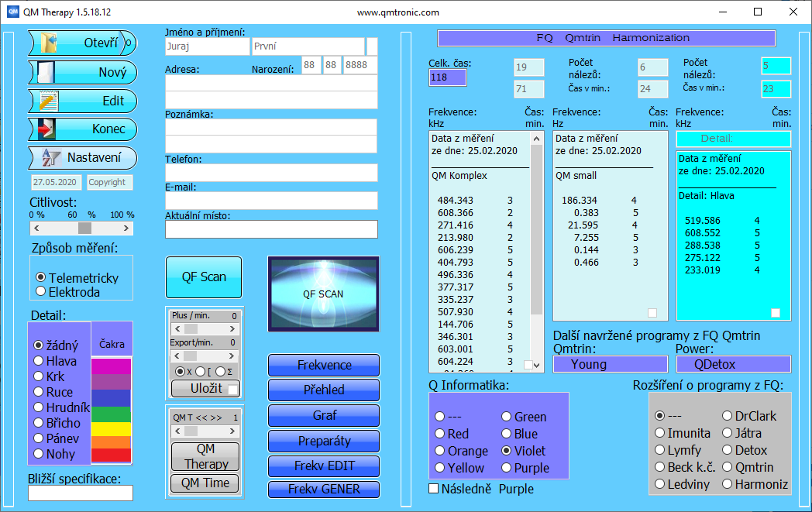Screen dimensions: 812x512
Task: Click the green chakra color band
Action: (111, 414)
